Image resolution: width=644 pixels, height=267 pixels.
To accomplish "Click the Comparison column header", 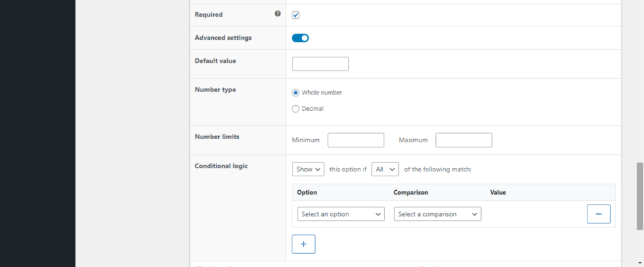I will tap(411, 192).
